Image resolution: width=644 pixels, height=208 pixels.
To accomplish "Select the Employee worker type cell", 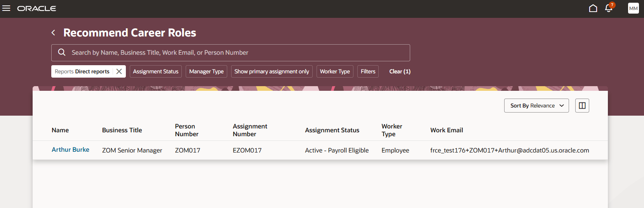I will pos(395,150).
